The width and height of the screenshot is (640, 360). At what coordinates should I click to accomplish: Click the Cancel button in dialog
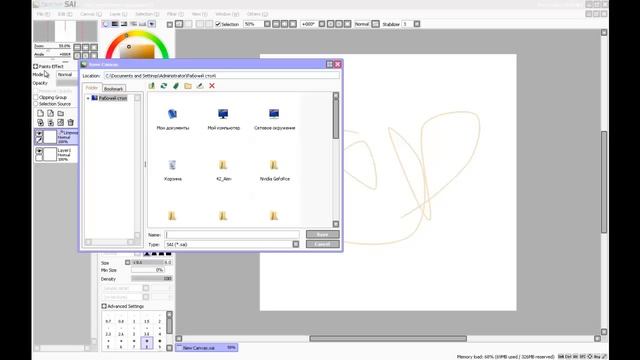click(322, 244)
